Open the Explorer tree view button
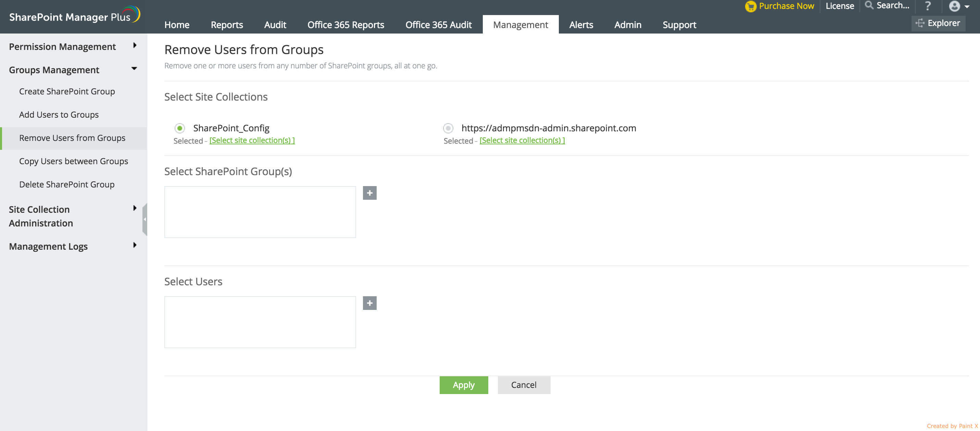 tap(938, 23)
